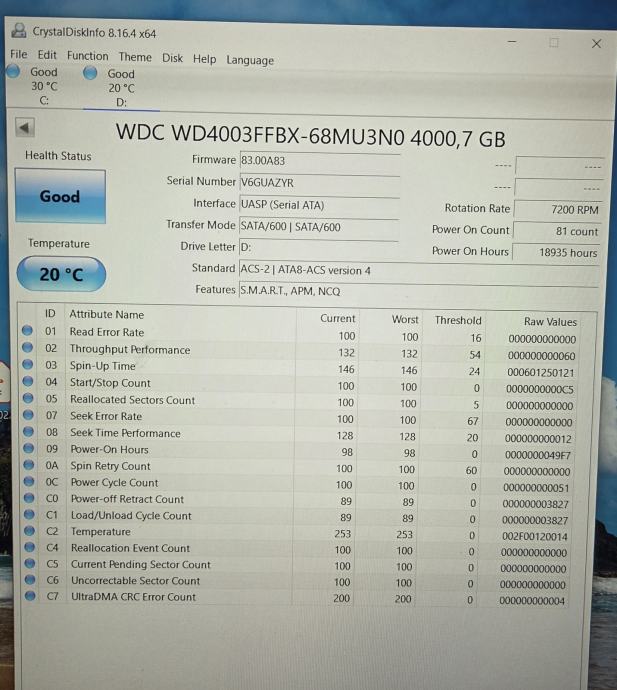Screen dimensions: 617x690
Task: Click the Power On Count value 81 count
Action: click(x=557, y=231)
